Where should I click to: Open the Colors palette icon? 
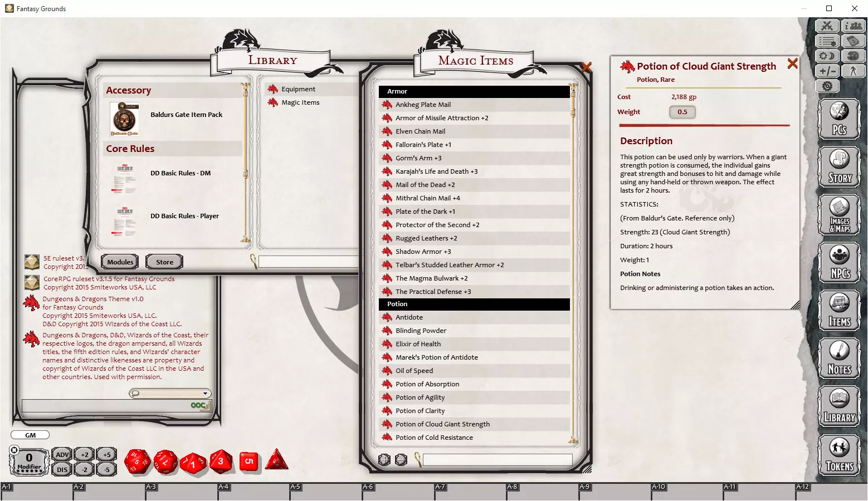853,56
